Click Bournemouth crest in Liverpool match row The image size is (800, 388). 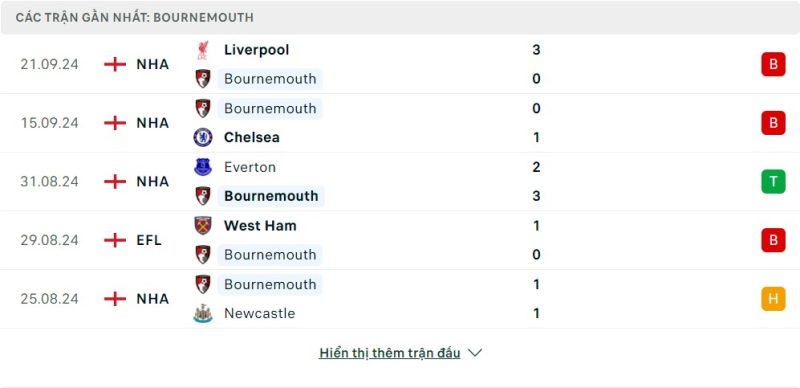tap(203, 79)
